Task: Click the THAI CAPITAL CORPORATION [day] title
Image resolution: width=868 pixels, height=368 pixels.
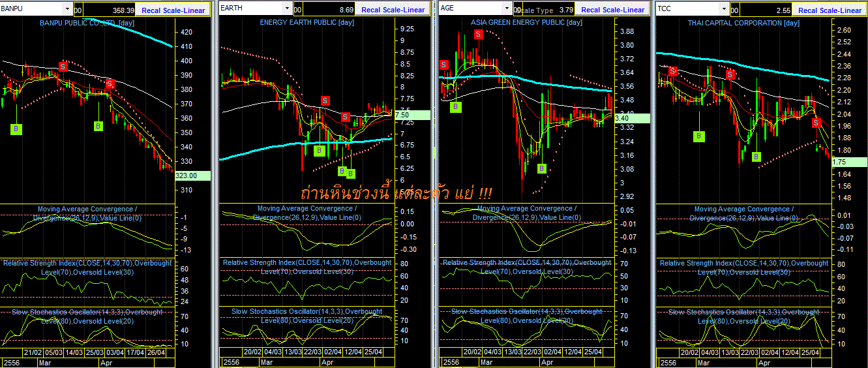Action: coord(743,23)
